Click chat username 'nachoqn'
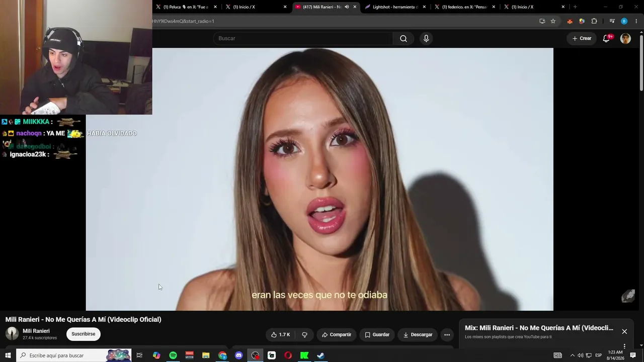This screenshot has width=644, height=362. tap(30, 133)
